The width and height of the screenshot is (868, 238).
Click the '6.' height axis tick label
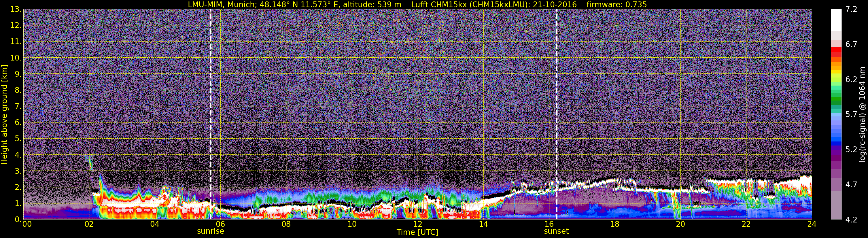[x=18, y=122]
